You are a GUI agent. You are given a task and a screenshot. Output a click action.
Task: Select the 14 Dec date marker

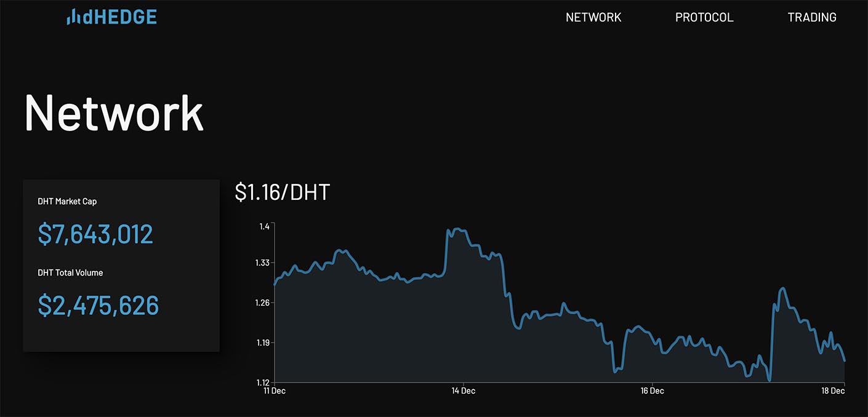pyautogui.click(x=463, y=391)
